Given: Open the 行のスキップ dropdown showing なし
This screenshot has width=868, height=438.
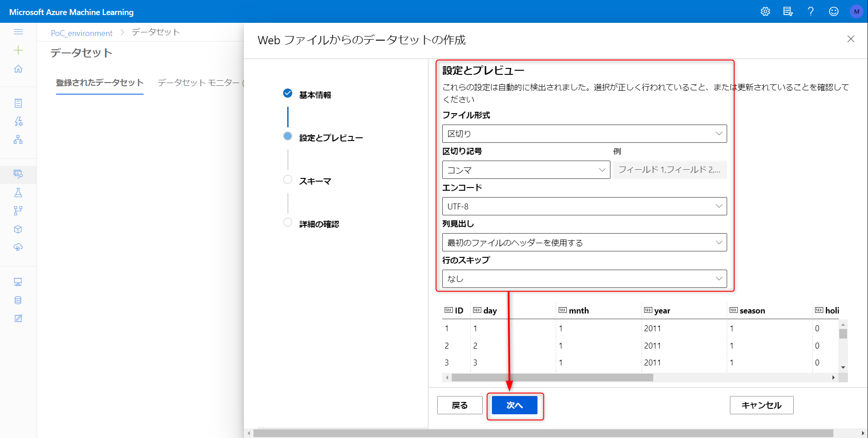Looking at the screenshot, I should [x=584, y=279].
